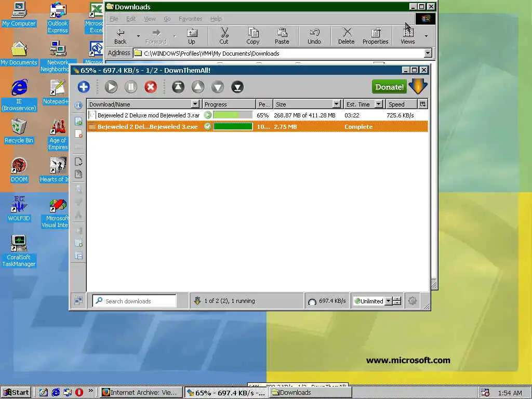
Task: Click the DownThemAll orange arrow logo
Action: tap(418, 86)
